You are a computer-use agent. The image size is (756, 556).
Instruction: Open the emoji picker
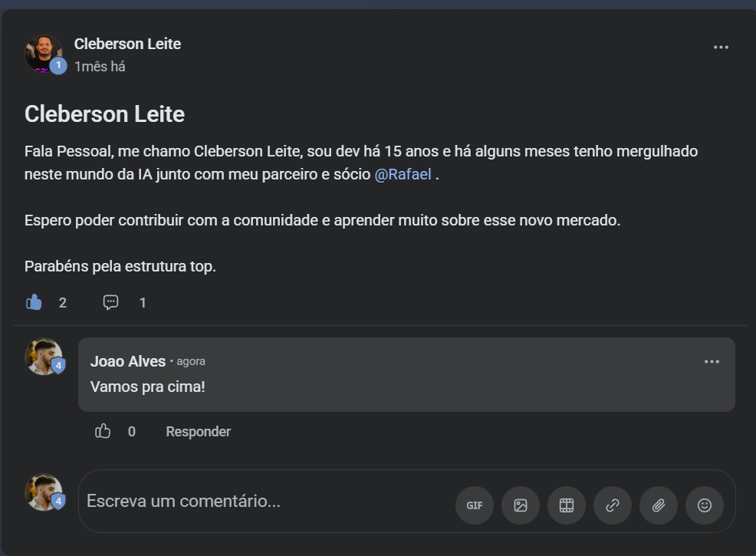[x=705, y=505]
